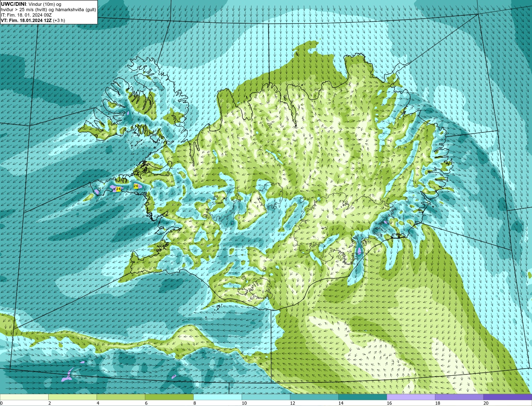Screen dimensions: 532x406
Task: Click the "IT: Fim. 18. 01. 2024 09Z" line
Action: [x=26, y=15]
